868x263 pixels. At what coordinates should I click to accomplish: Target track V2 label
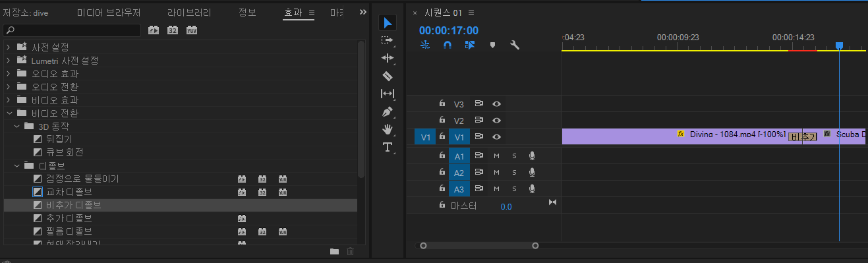459,121
